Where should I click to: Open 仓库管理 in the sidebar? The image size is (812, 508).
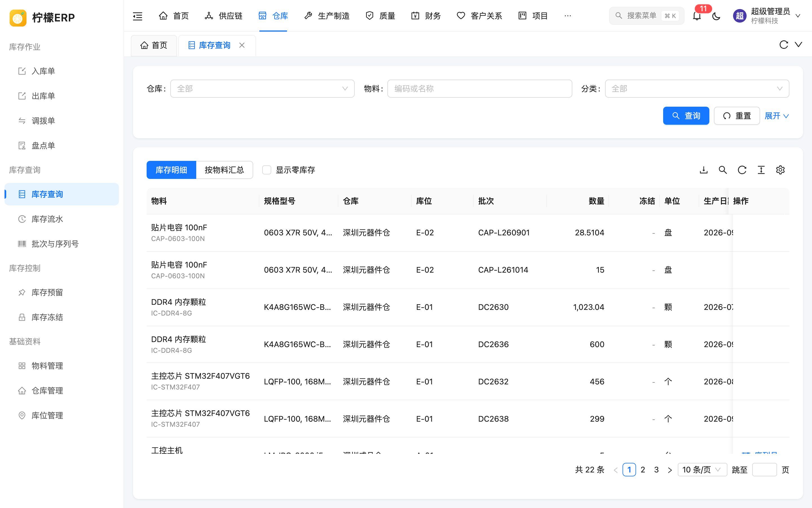click(62, 390)
